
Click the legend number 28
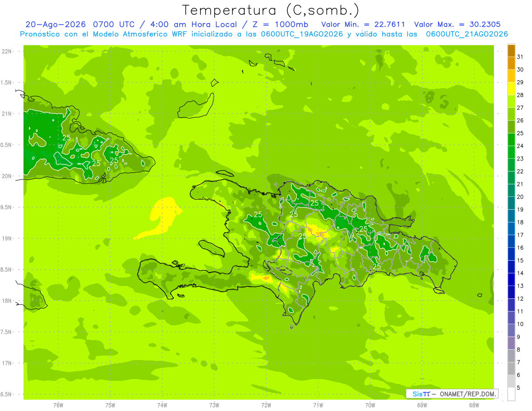(520, 95)
